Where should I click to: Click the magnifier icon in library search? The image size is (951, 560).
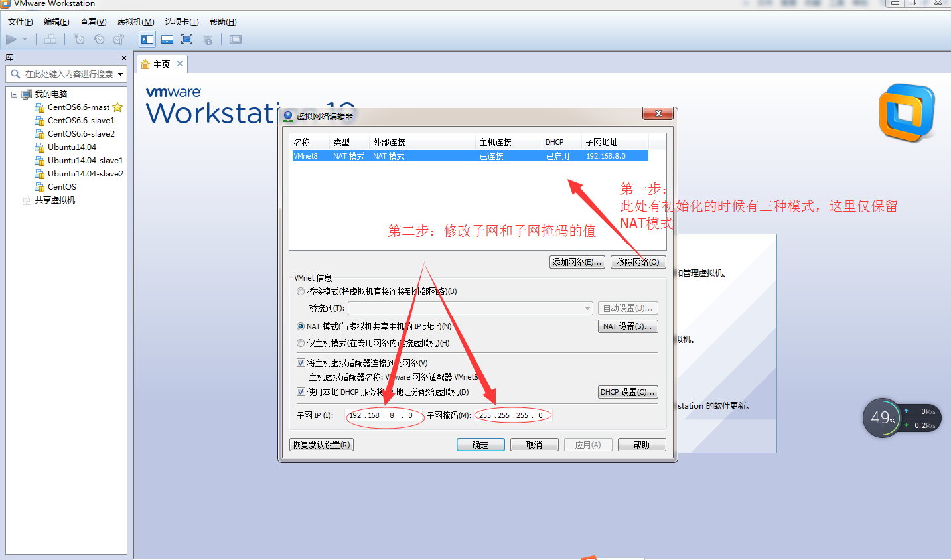click(x=15, y=74)
